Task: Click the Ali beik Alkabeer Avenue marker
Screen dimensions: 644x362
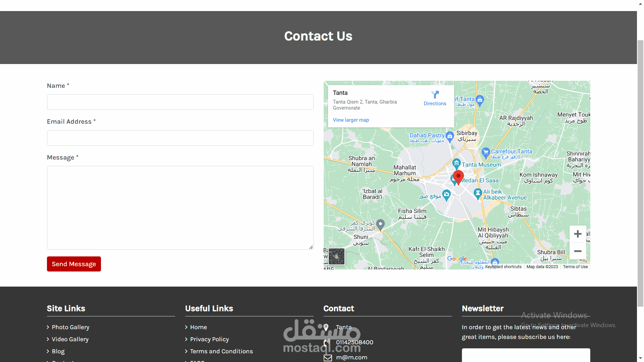Action: 478,193
